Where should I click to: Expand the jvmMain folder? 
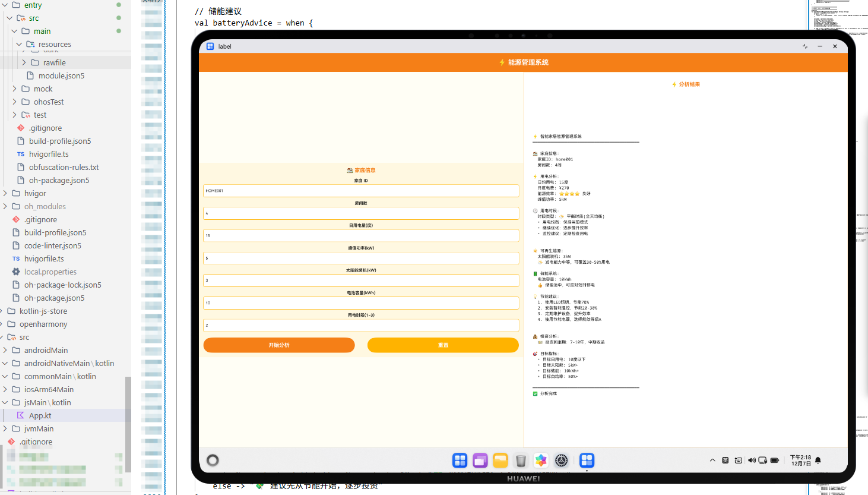point(5,428)
